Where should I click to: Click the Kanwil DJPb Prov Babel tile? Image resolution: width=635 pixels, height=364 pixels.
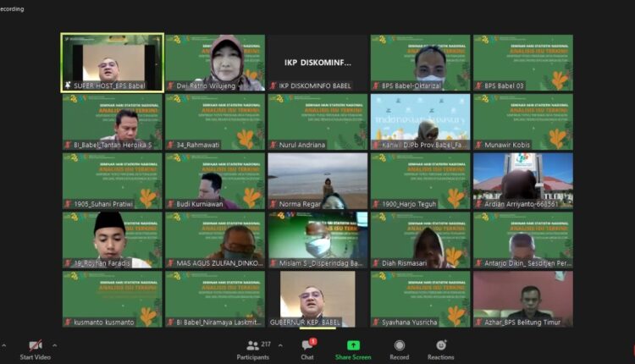(420, 121)
